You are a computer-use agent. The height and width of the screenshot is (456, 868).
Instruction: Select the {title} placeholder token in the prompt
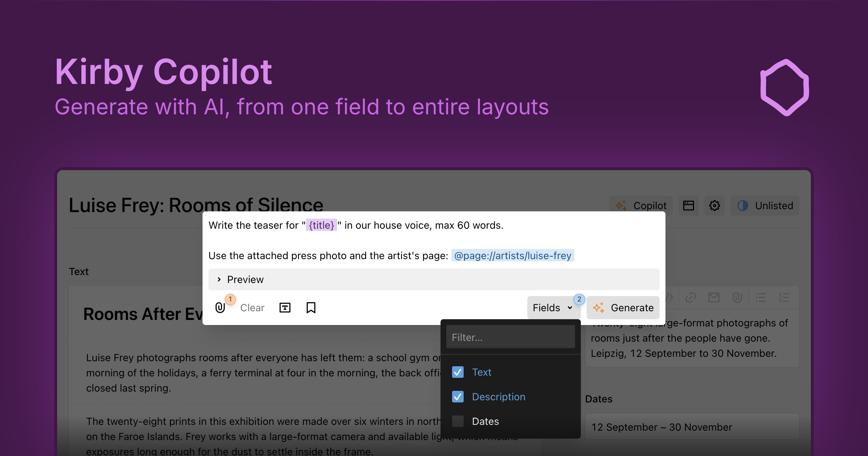[x=322, y=225]
